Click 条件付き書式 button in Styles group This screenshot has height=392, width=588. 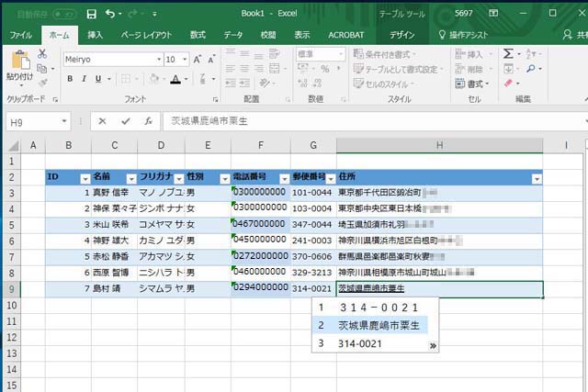[x=384, y=54]
